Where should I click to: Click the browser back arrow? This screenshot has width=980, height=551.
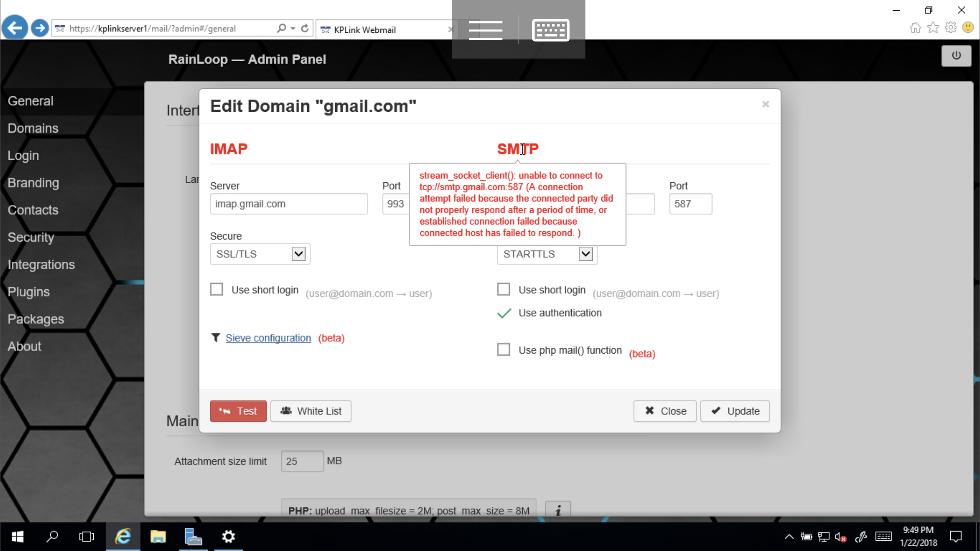pos(15,28)
